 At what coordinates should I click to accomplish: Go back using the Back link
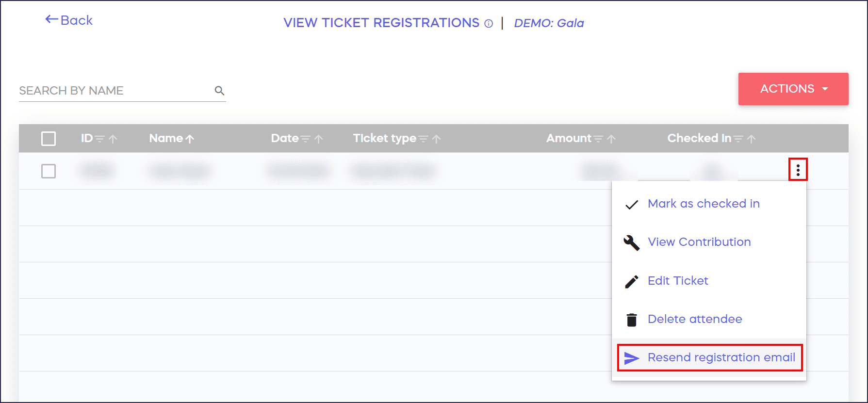pyautogui.click(x=69, y=20)
